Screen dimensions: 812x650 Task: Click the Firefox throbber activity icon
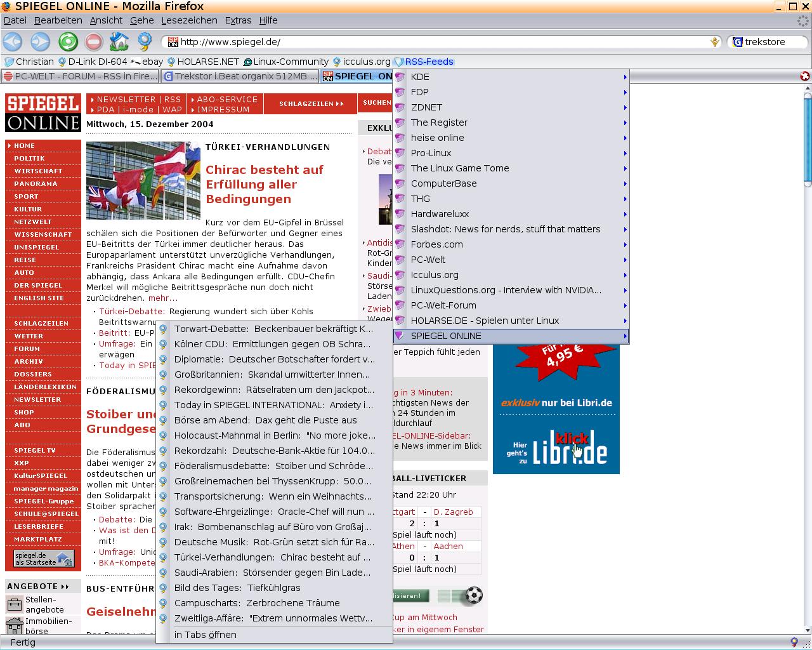point(803,20)
